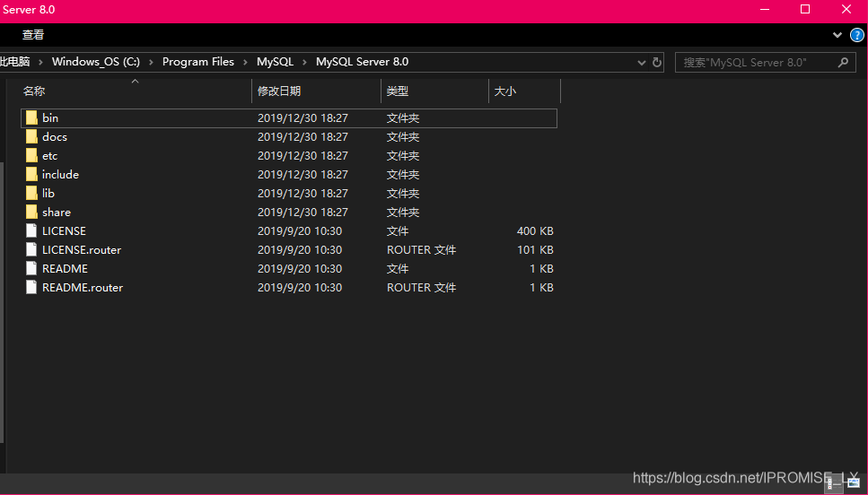Screen dimensions: 868x495
Task: Open the bin folder icon
Action: pos(31,117)
